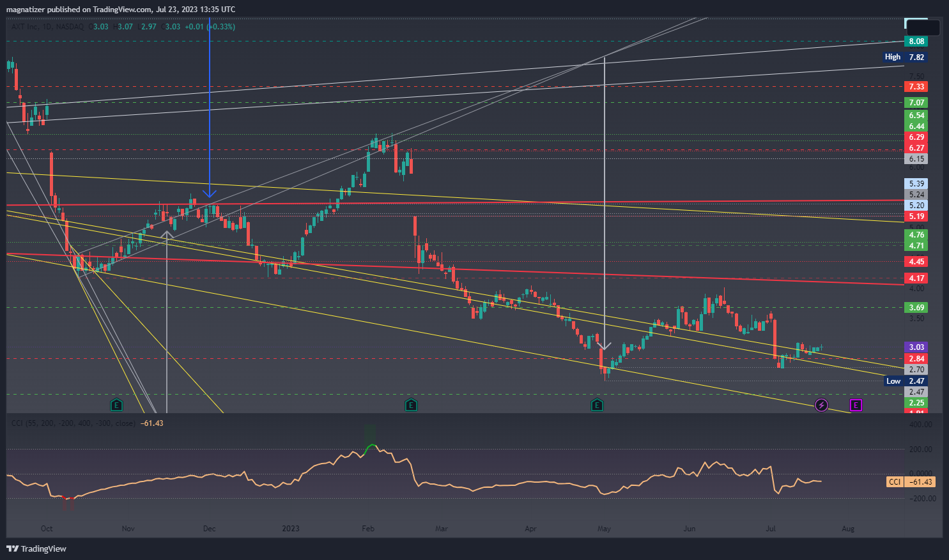Viewport: 949px width, 560px height.
Task: Select the green 3.69 price label
Action: (916, 308)
